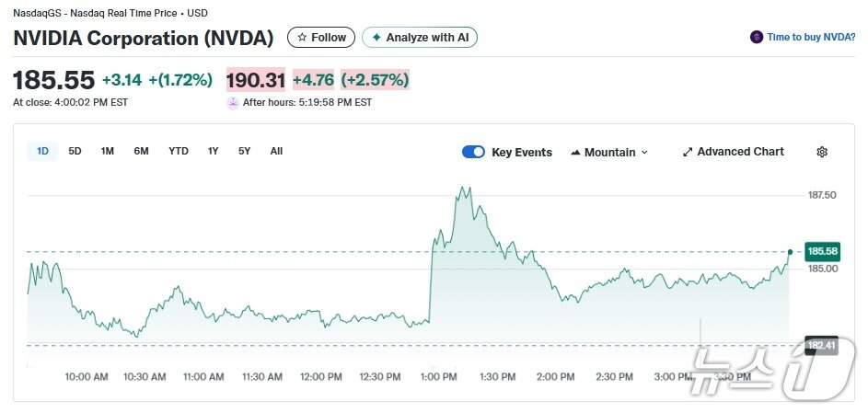Screen dimensions: 868x413
Task: Click the expand arrows icon for Advanced Chart
Action: pos(688,152)
